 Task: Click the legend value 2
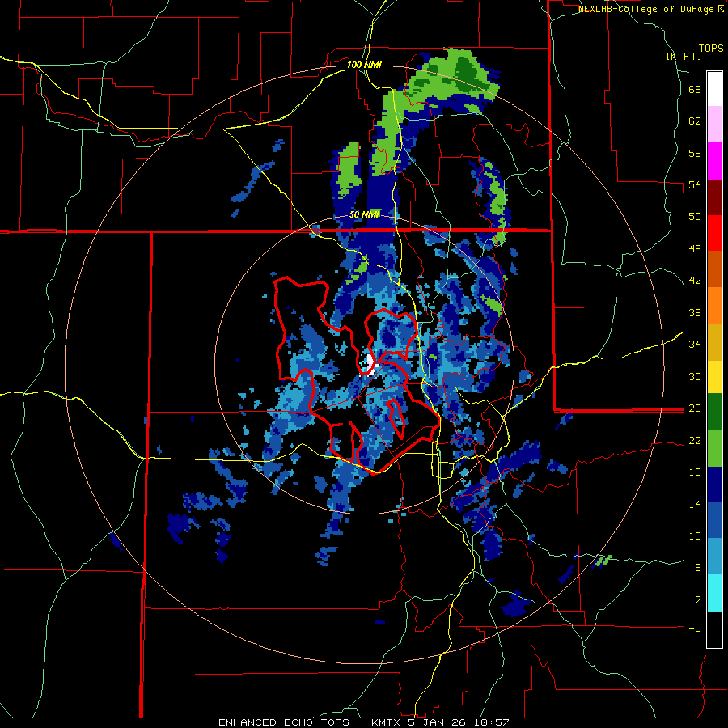(x=698, y=600)
